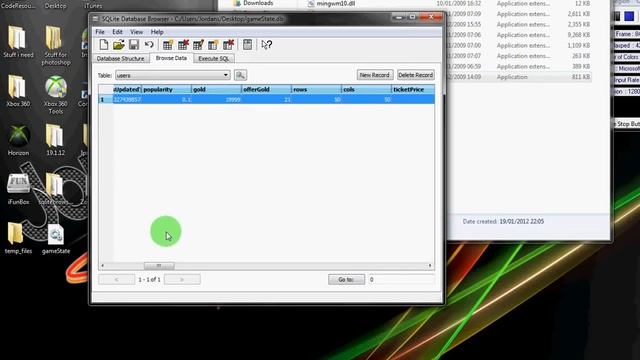Click the rows column header
The image size is (640, 360).
316,89
